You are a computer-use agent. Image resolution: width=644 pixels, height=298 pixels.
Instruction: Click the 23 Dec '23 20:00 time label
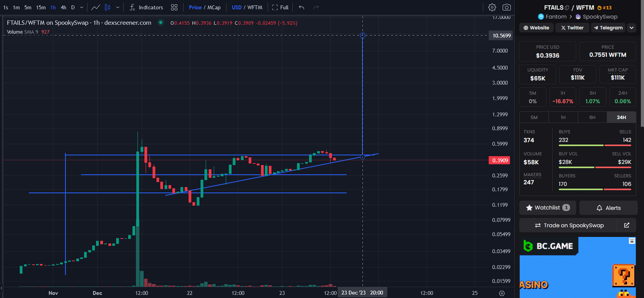coord(362,293)
